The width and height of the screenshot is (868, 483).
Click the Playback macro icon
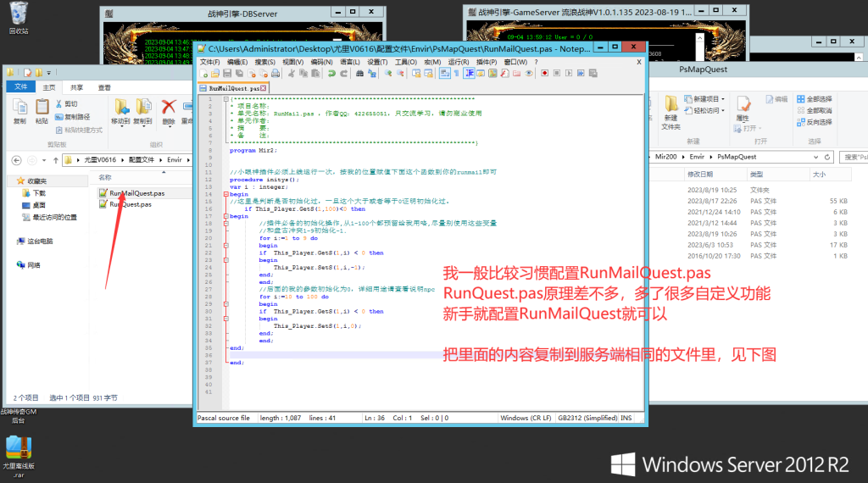click(569, 73)
